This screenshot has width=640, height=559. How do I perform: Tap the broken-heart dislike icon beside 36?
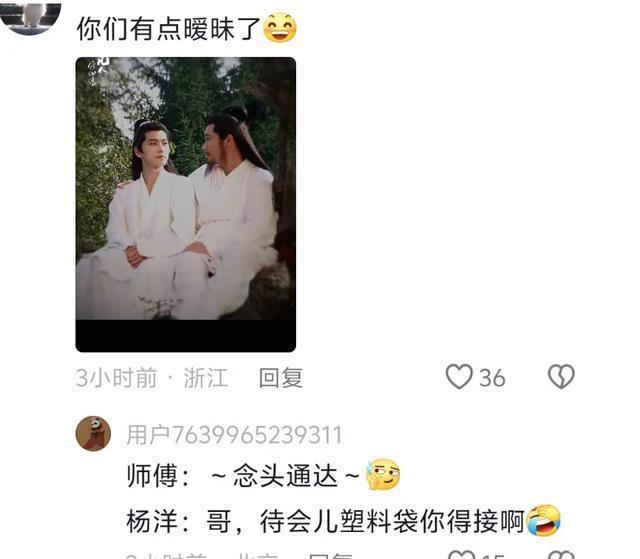click(561, 377)
